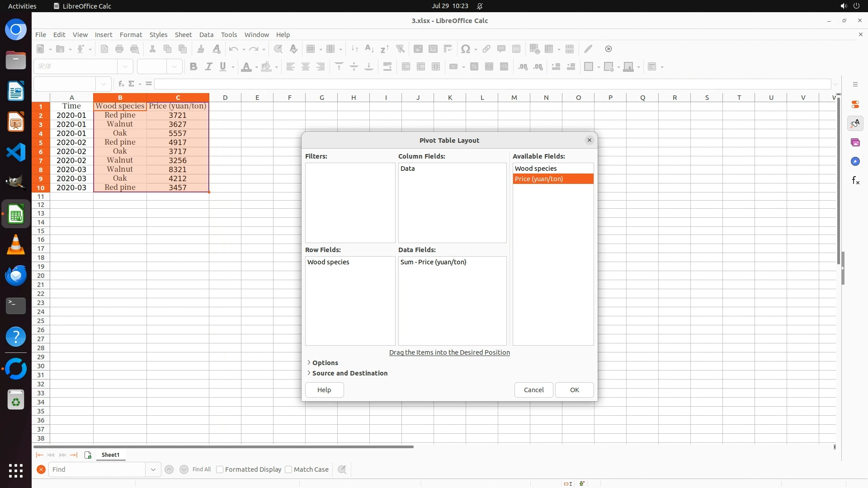Image resolution: width=868 pixels, height=488 pixels.
Task: Click the add new sheet icon
Action: (x=88, y=455)
